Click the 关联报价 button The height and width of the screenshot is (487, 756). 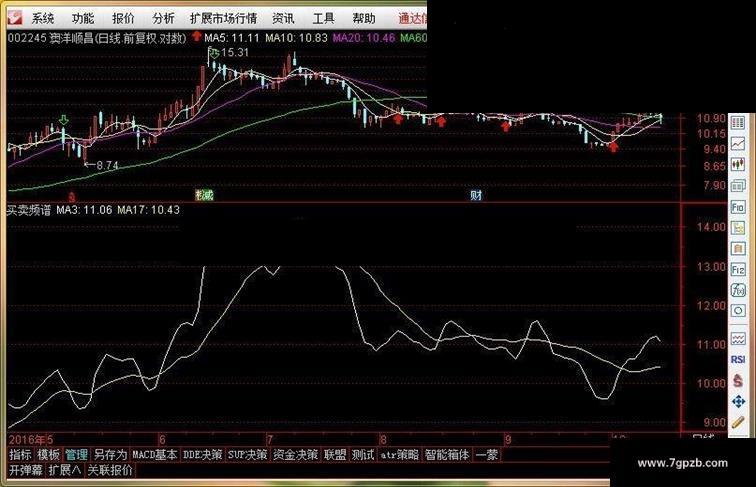pos(110,470)
